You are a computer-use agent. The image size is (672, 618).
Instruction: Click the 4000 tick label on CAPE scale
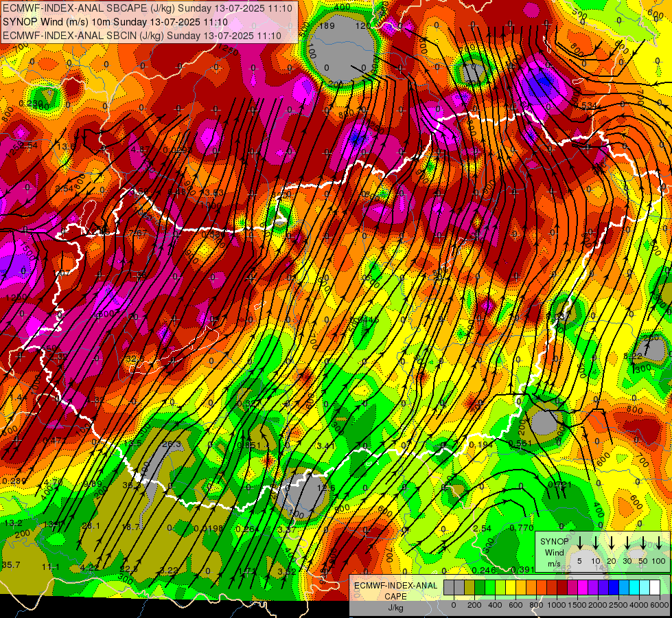639,605
